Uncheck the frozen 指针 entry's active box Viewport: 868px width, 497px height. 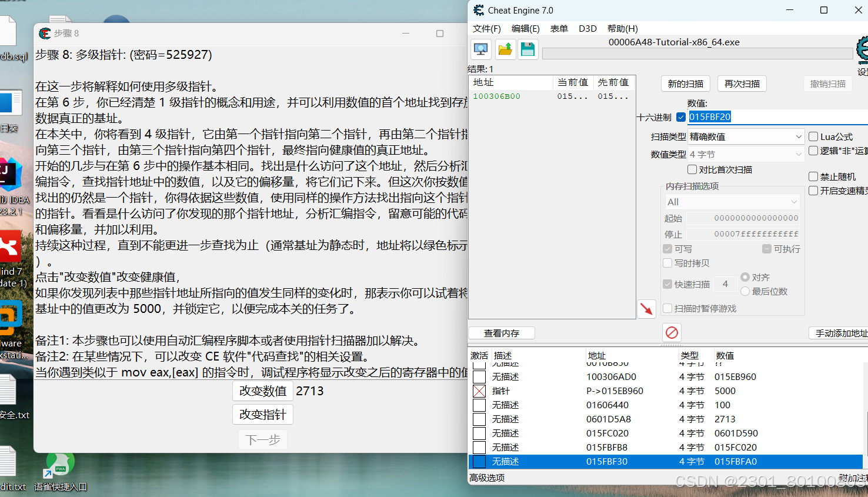(x=479, y=391)
